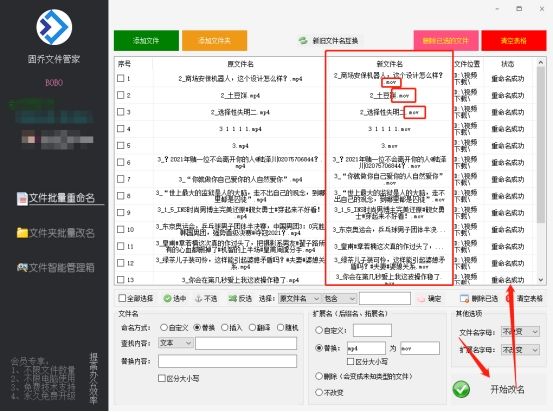Image resolution: width=553 pixels, height=412 pixels.
Task: Select 自定义 radio in 扩展名 section
Action: (319, 331)
